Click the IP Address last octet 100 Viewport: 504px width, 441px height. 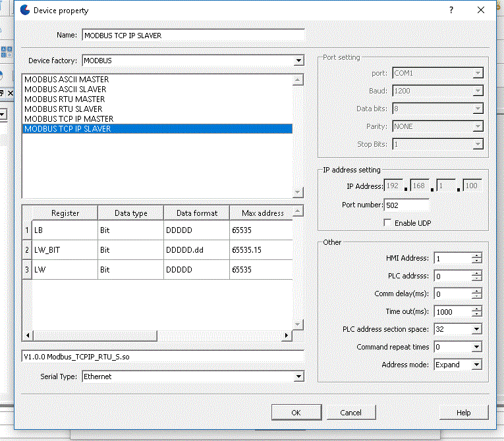click(x=472, y=186)
